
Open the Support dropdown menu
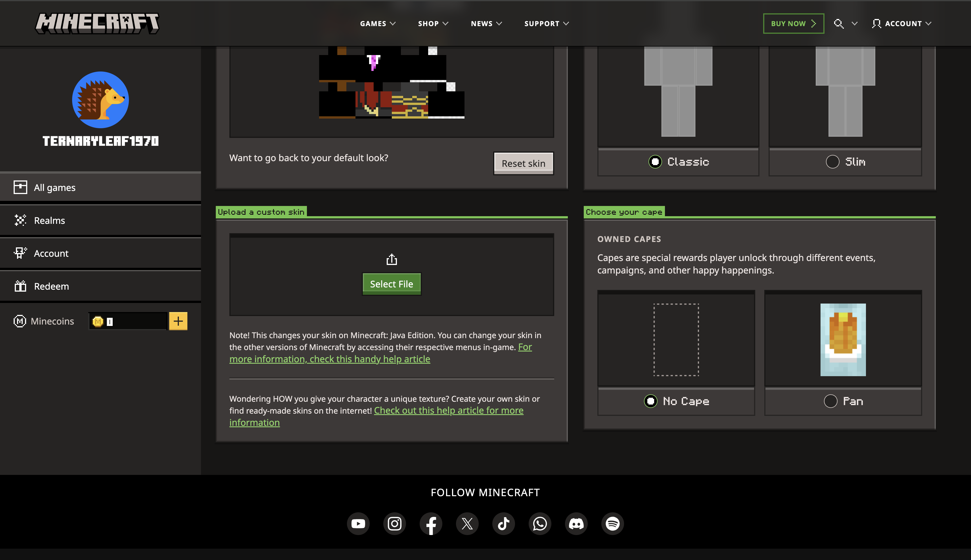click(546, 24)
